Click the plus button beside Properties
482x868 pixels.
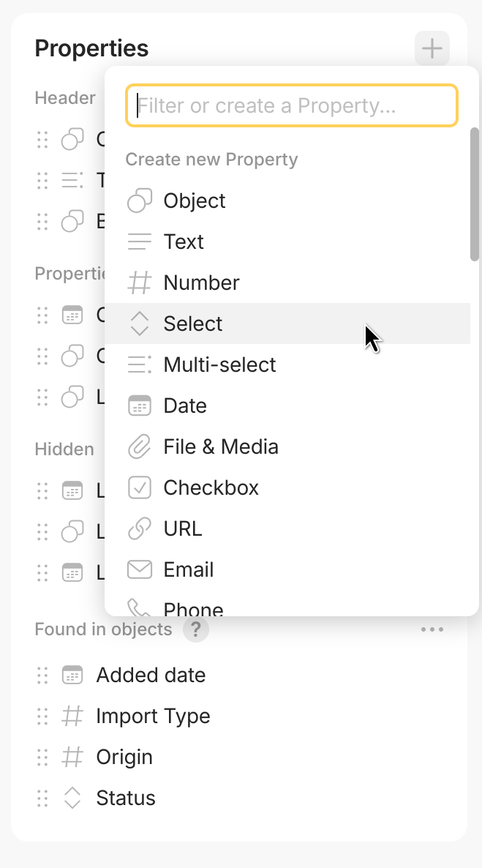tap(432, 49)
